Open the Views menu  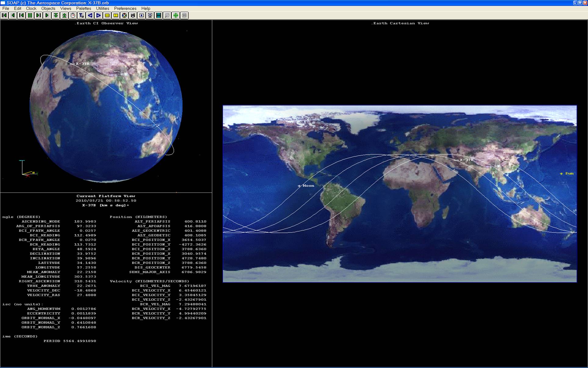(66, 9)
